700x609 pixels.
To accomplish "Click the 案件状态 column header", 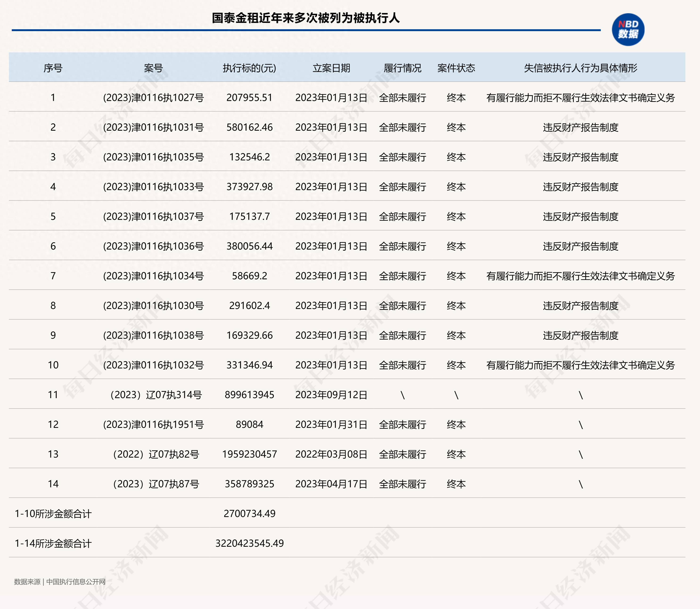I will pyautogui.click(x=456, y=68).
